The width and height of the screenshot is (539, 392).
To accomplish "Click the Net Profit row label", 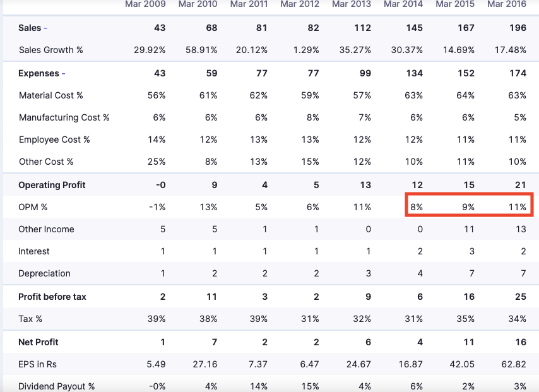I will (38, 342).
